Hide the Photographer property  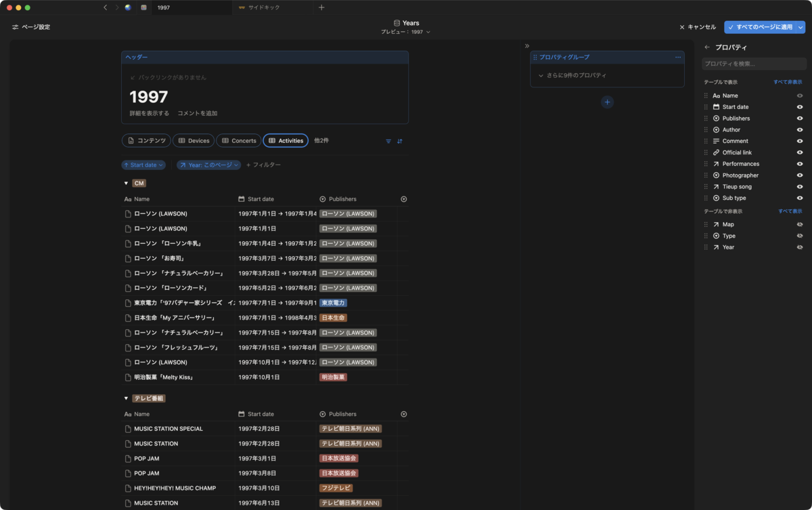pyautogui.click(x=800, y=175)
